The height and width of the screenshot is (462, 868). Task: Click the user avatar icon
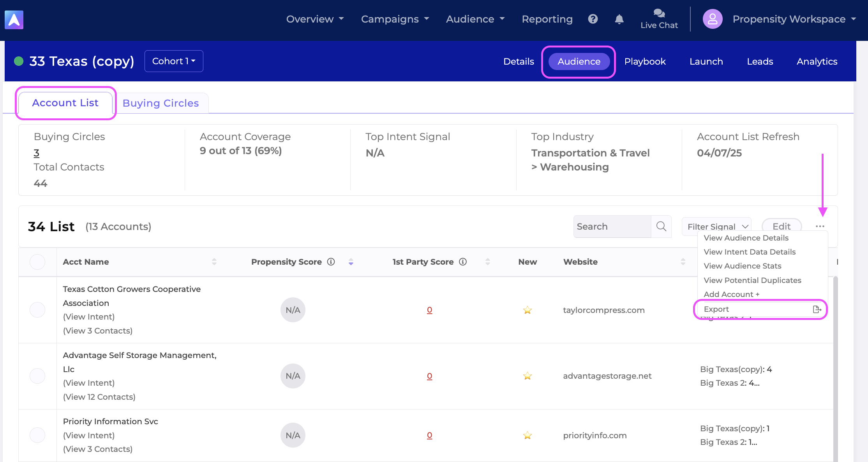(x=713, y=19)
